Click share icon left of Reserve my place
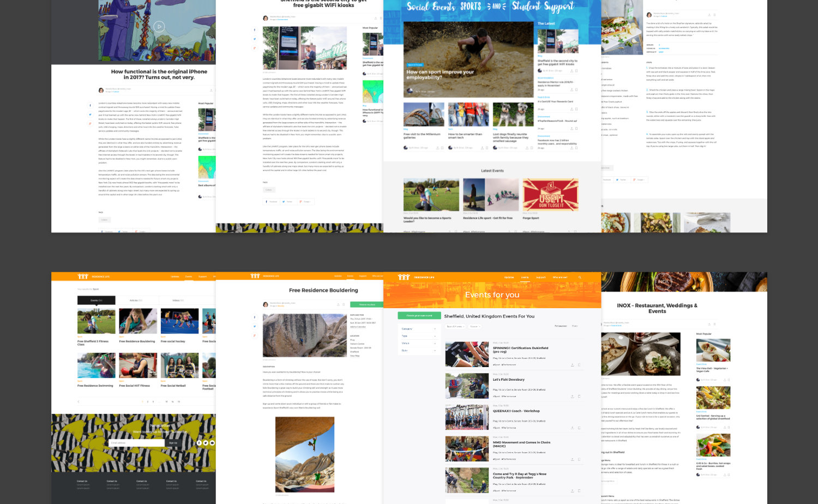 tap(337, 304)
